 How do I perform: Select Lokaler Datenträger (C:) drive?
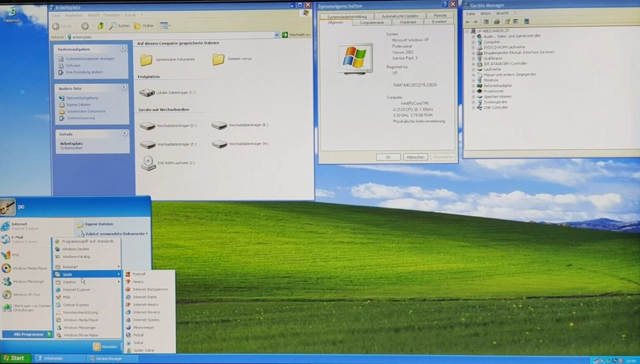(167, 93)
